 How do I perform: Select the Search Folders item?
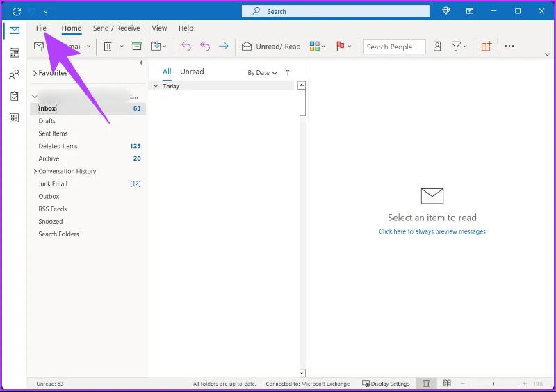(88, 234)
